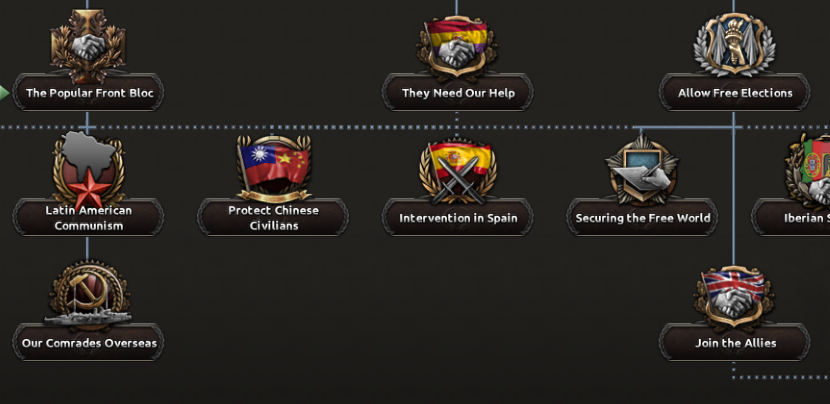This screenshot has width=830, height=404.
Task: Click the green arrow at left edge
Action: 4,93
